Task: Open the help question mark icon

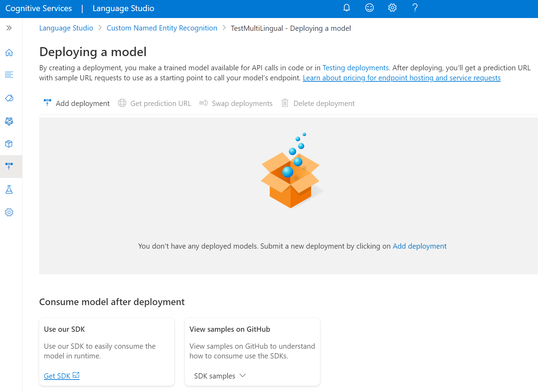Action: [x=415, y=8]
